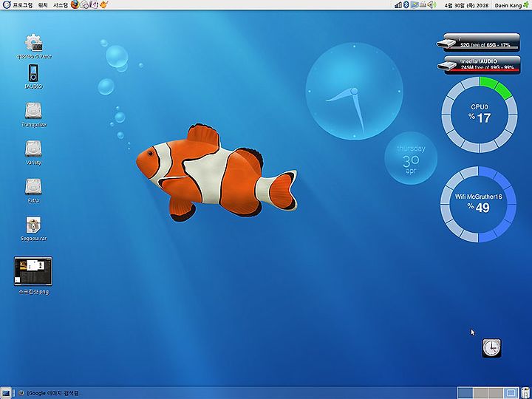Click the grey tray icon left of volume

pos(423,4)
